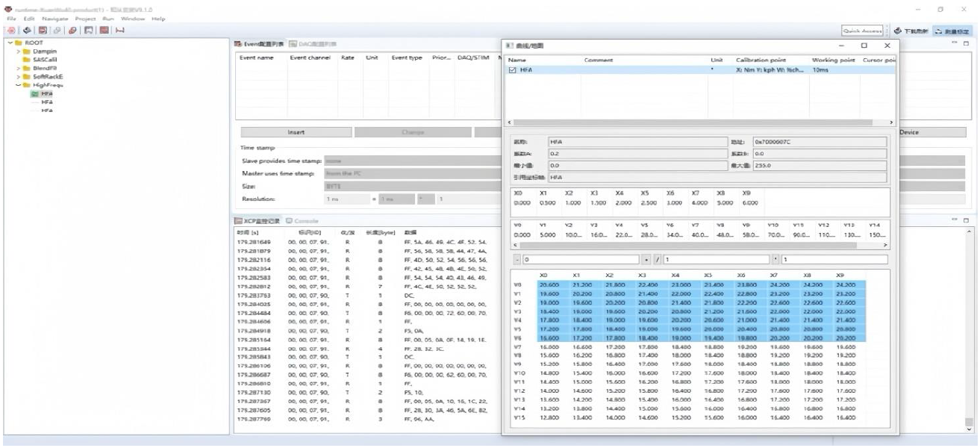The image size is (980, 448).
Task: Switch to the DAQ configuration list tab
Action: [313, 44]
